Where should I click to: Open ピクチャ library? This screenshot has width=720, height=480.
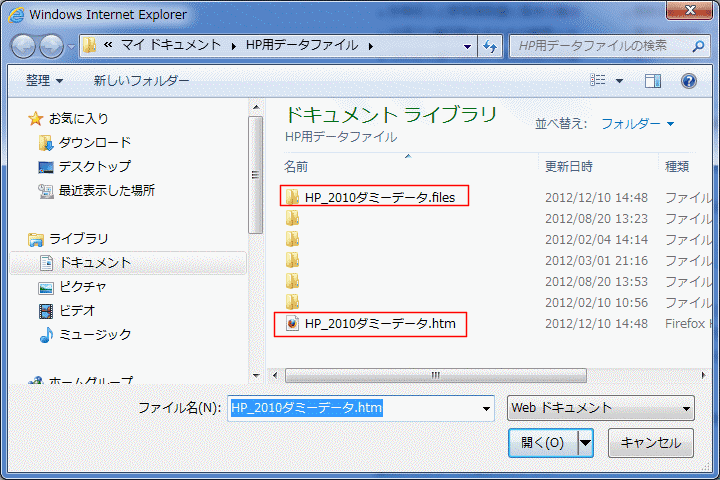click(x=73, y=287)
